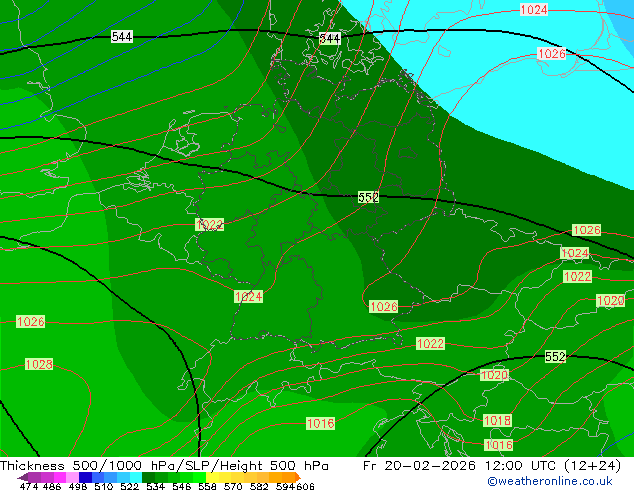Click the dark blue swatch in the thickness legend
The height and width of the screenshot is (490, 634).
pyautogui.click(x=85, y=477)
